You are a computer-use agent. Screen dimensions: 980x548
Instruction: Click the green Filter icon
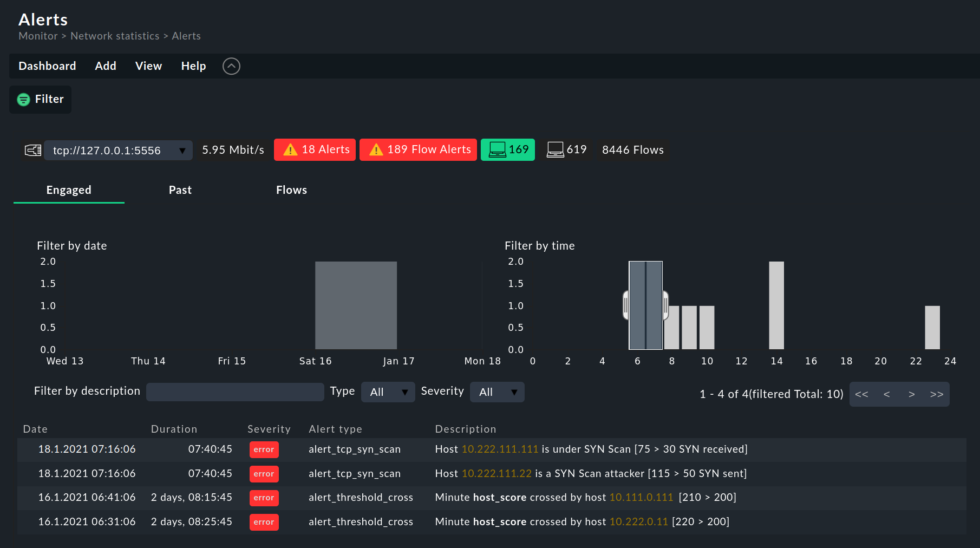point(23,100)
